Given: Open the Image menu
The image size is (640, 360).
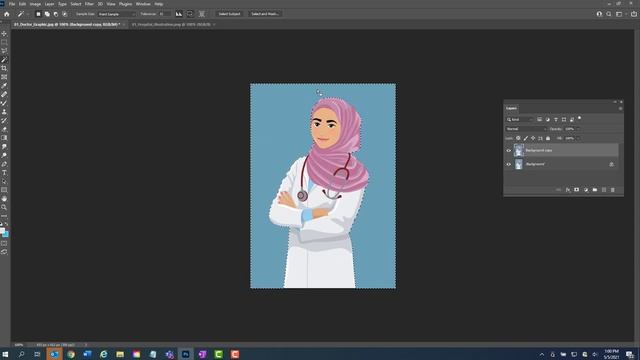Looking at the screenshot, I should 35,4.
